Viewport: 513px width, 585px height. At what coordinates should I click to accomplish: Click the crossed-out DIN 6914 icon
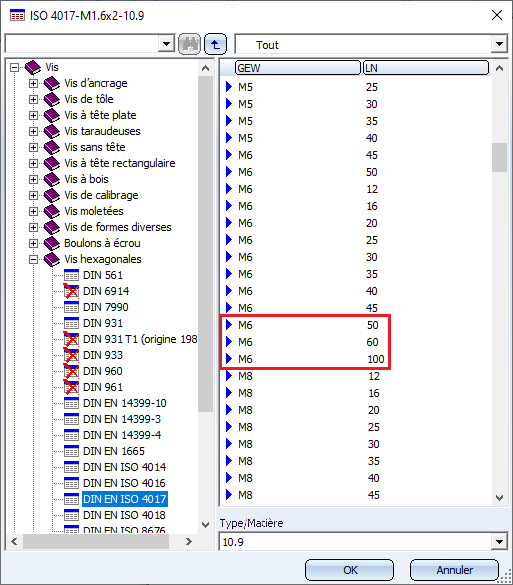point(71,291)
